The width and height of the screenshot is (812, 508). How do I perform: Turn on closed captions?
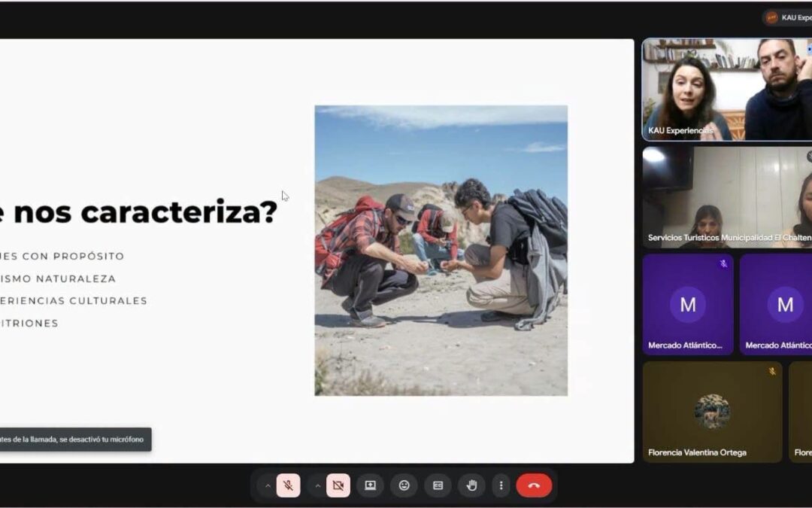click(x=438, y=485)
